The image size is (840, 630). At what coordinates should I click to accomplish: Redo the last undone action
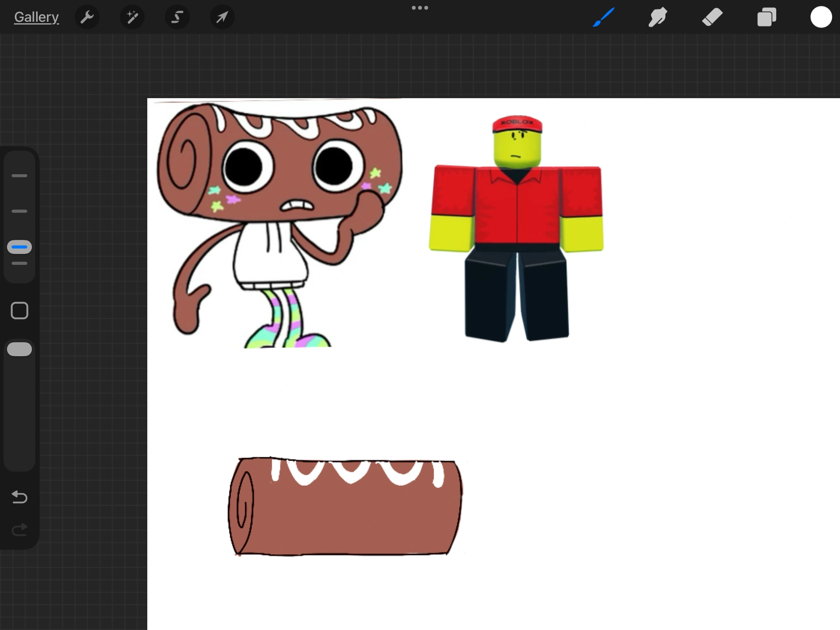click(x=19, y=530)
